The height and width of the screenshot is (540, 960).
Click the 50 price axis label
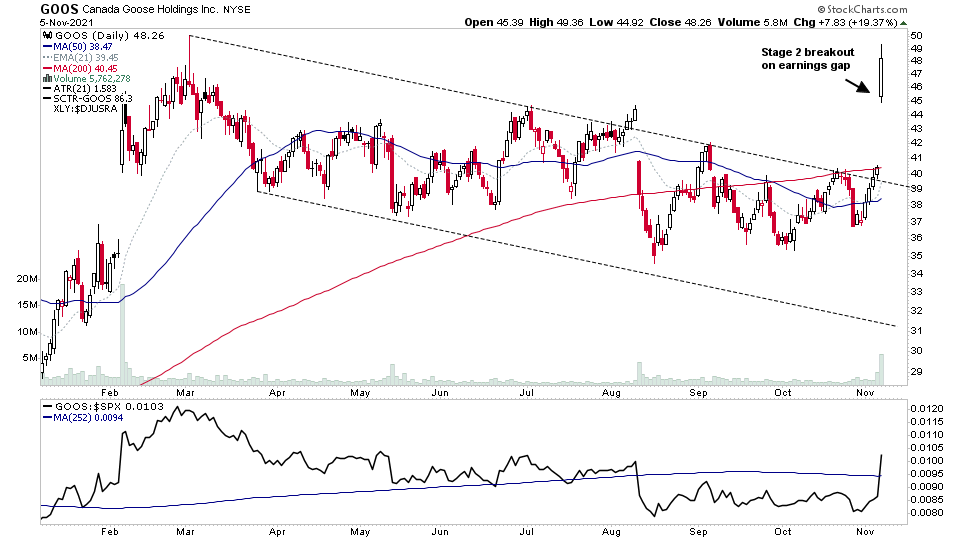pyautogui.click(x=917, y=36)
